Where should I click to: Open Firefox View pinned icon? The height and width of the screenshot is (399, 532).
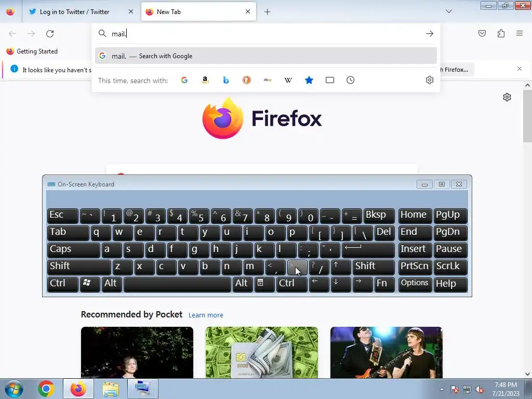(10, 12)
